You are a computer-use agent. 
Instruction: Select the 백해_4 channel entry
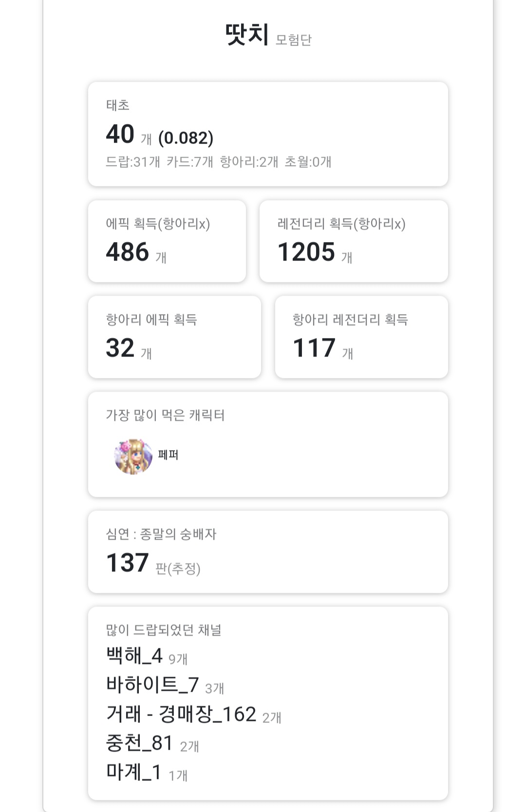pos(134,656)
